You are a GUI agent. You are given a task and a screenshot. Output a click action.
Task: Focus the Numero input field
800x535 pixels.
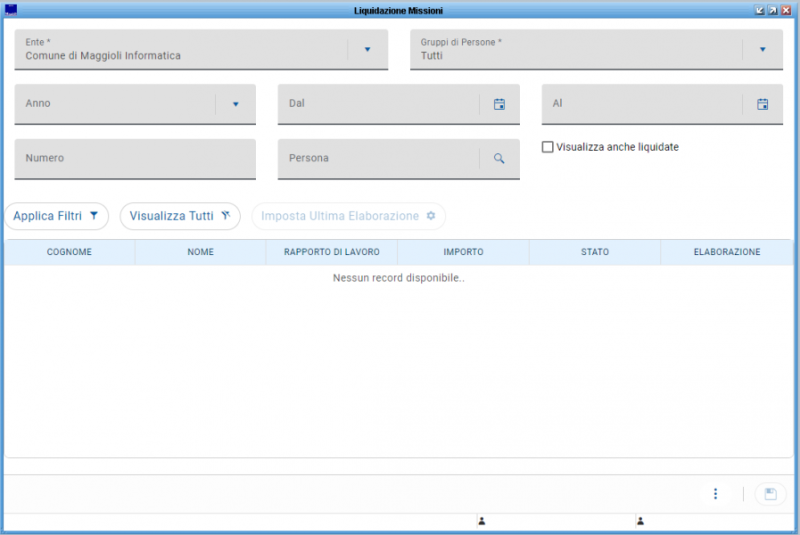[x=135, y=159]
